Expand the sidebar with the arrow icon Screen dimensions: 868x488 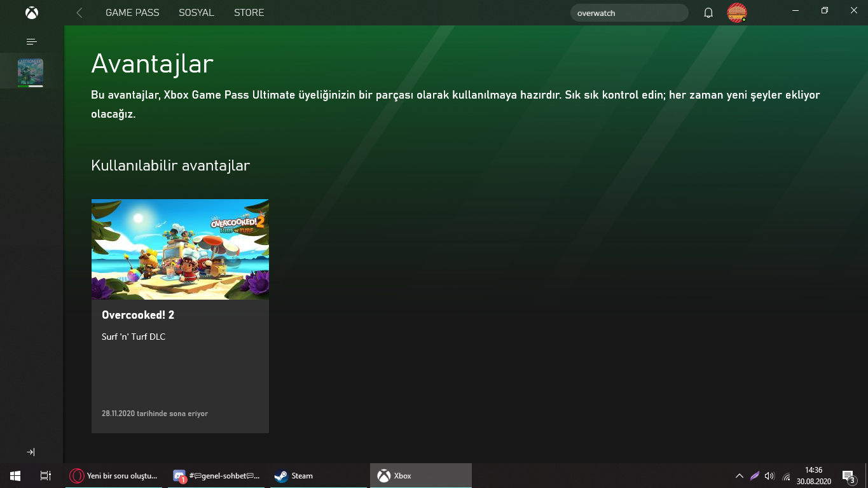pyautogui.click(x=31, y=452)
